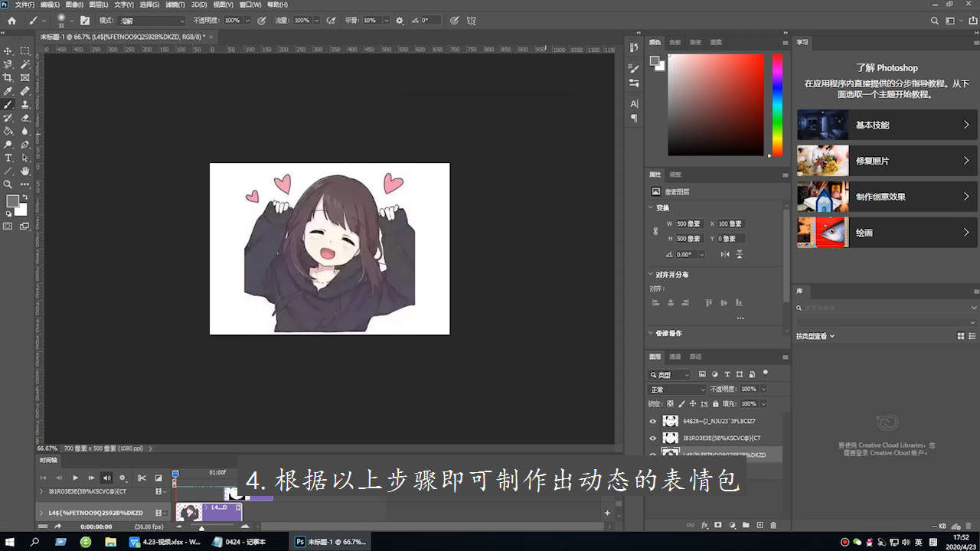Viewport: 980px width, 551px height.
Task: Select the Magic Wand tool
Action: pos(25,64)
